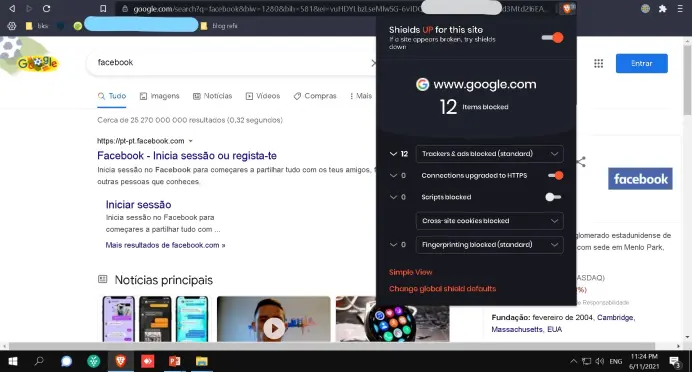Bookmark this page with the bookmark icon
The width and height of the screenshot is (692, 372).
click(103, 8)
